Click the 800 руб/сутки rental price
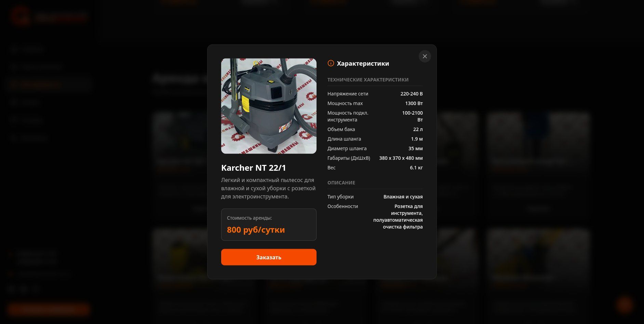The height and width of the screenshot is (324, 644). tap(256, 230)
